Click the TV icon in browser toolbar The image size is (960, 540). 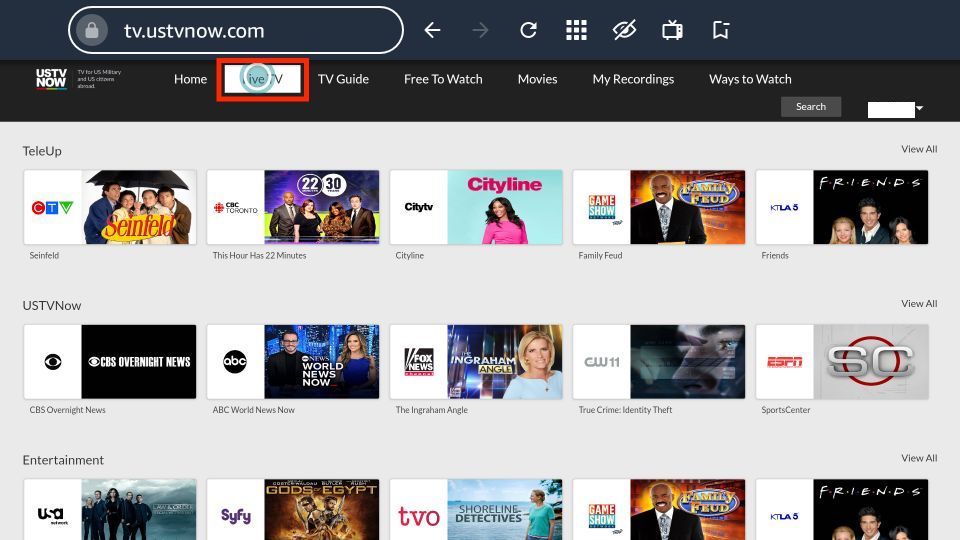[672, 30]
